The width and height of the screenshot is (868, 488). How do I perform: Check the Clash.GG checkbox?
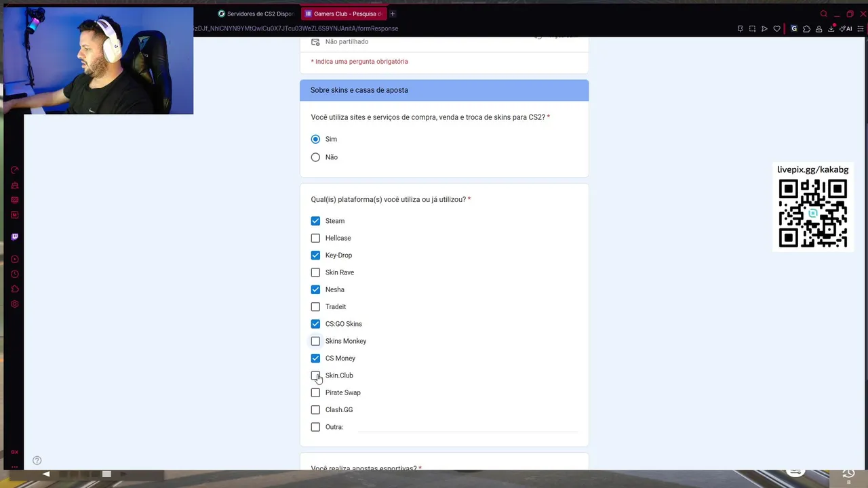315,410
